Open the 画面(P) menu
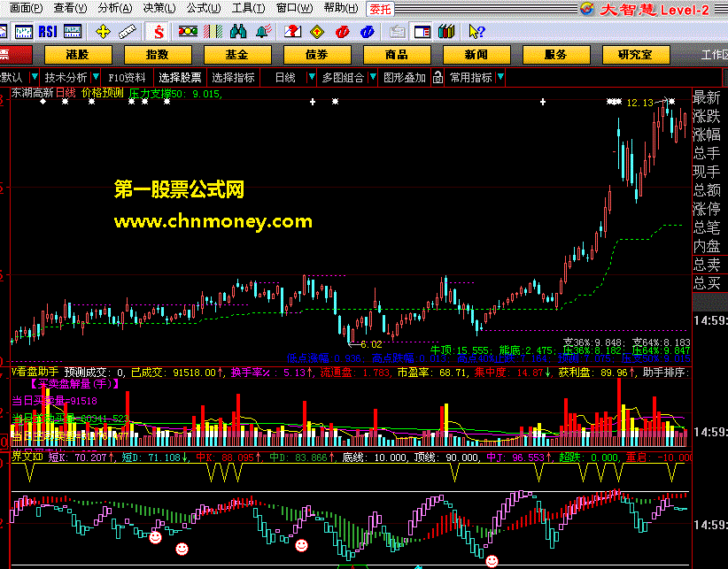This screenshot has width=728, height=569. click(x=26, y=8)
